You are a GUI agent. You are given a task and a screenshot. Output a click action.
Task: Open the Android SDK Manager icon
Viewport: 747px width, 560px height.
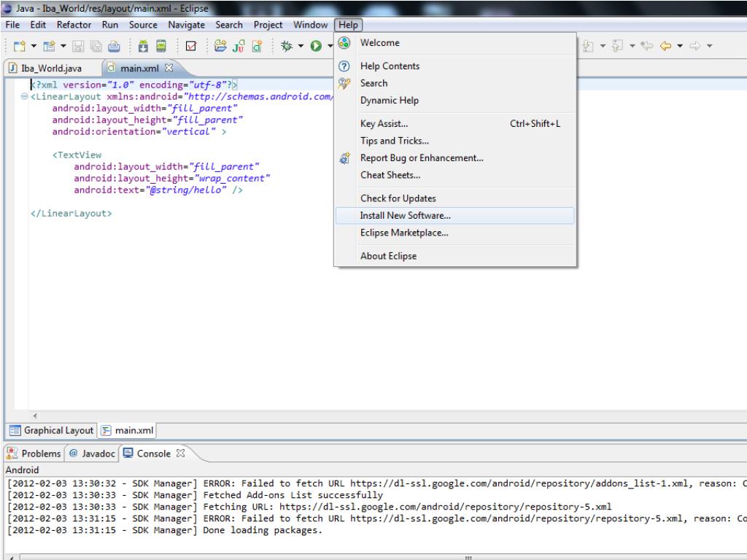[143, 46]
